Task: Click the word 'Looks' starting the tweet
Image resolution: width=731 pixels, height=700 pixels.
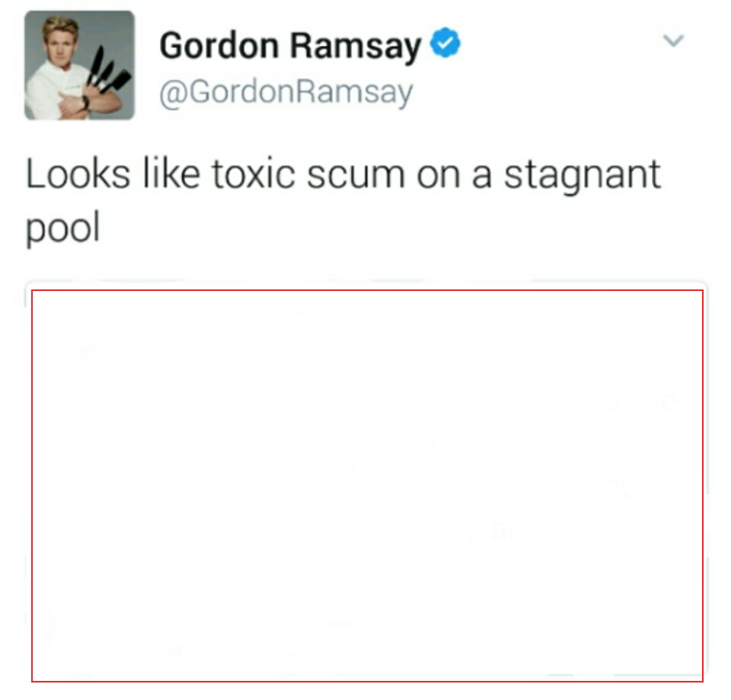Action: point(78,174)
